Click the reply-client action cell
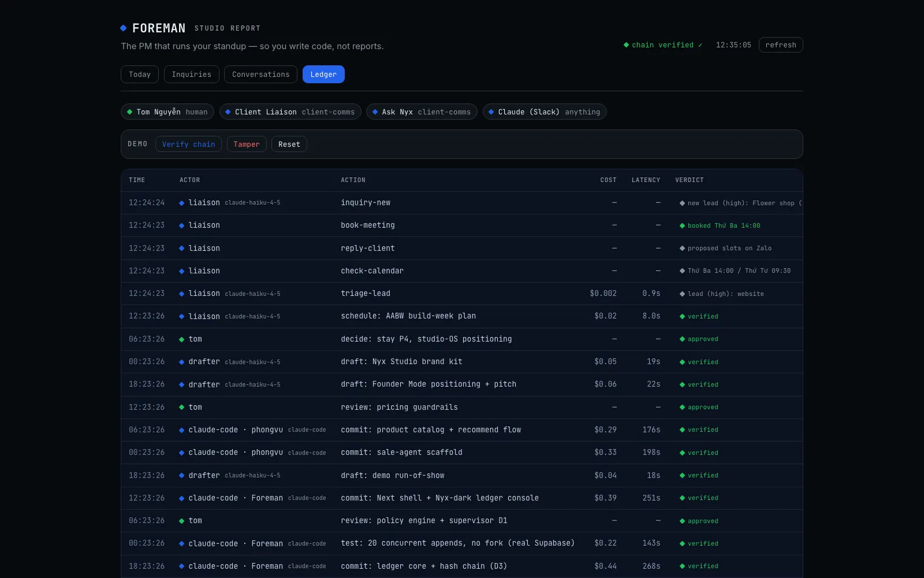Screen dimensions: 924x578 pyautogui.click(x=368, y=248)
